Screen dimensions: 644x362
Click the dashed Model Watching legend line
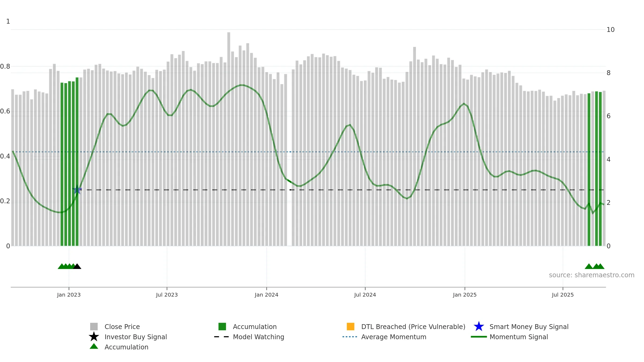(x=221, y=337)
